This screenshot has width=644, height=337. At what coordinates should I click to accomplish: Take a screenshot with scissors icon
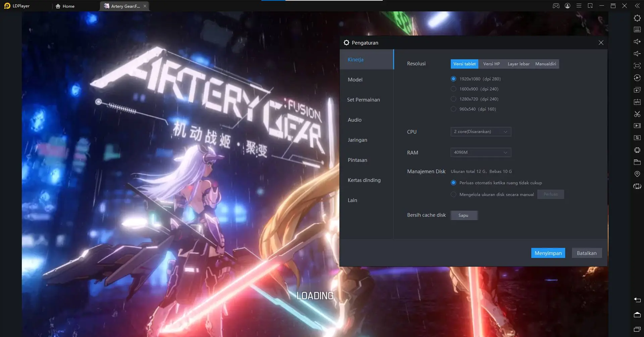(x=637, y=114)
